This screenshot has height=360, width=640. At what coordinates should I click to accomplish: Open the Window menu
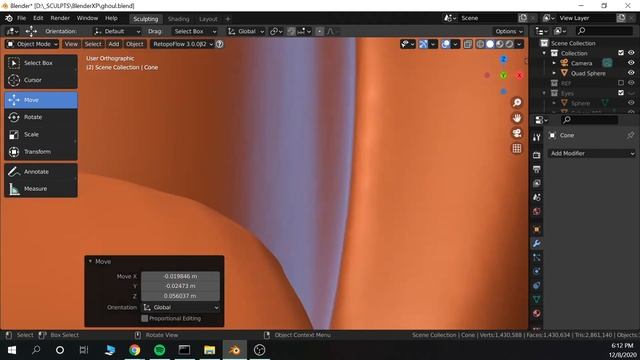click(x=87, y=18)
